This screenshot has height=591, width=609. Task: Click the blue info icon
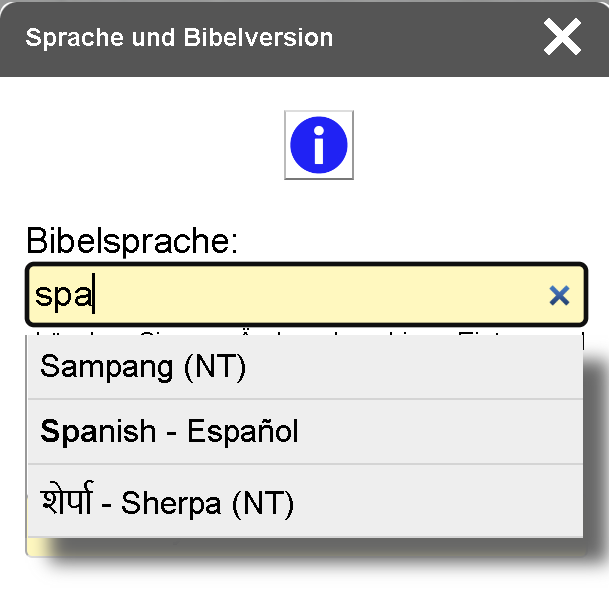coord(318,145)
